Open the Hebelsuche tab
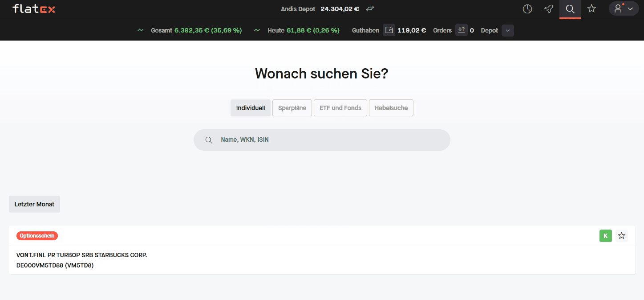 (391, 108)
